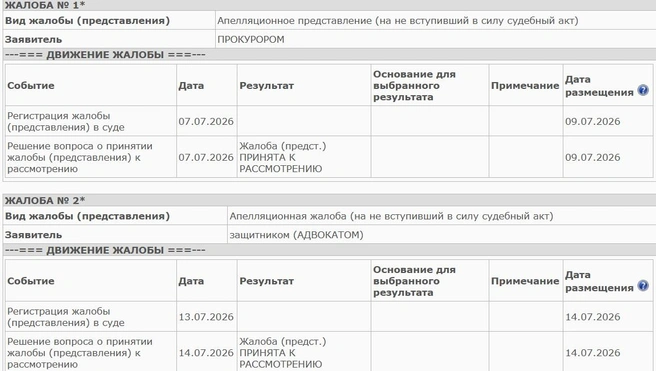Click registration posting date 09.07.2026 in Жалоба № 1
The height and width of the screenshot is (371, 656).
[x=592, y=121]
